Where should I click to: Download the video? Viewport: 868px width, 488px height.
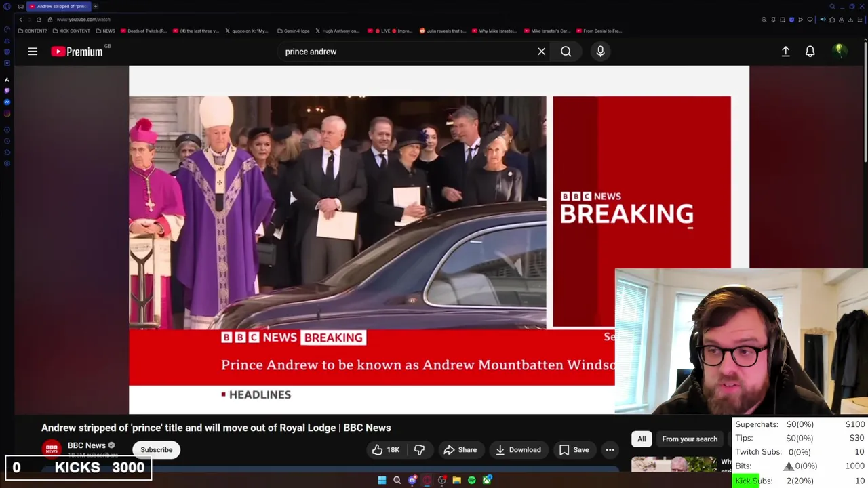(518, 450)
